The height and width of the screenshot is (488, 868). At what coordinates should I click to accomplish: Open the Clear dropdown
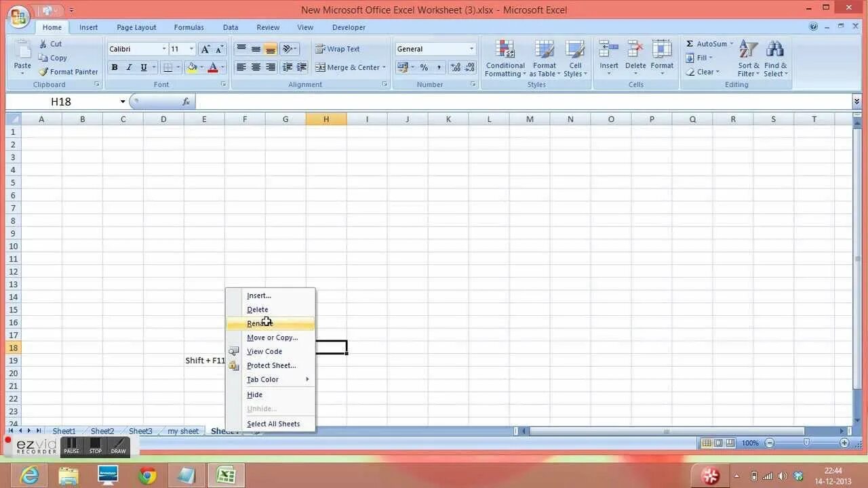coord(702,72)
